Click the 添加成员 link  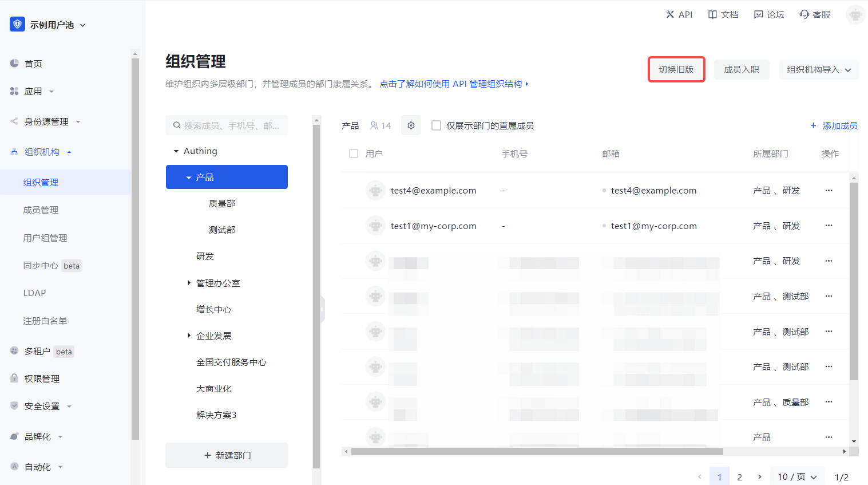pyautogui.click(x=834, y=125)
